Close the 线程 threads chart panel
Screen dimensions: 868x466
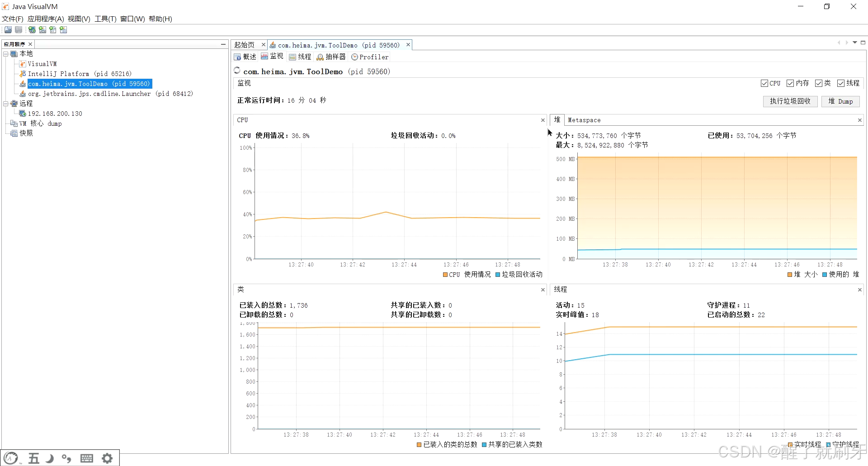pos(860,290)
